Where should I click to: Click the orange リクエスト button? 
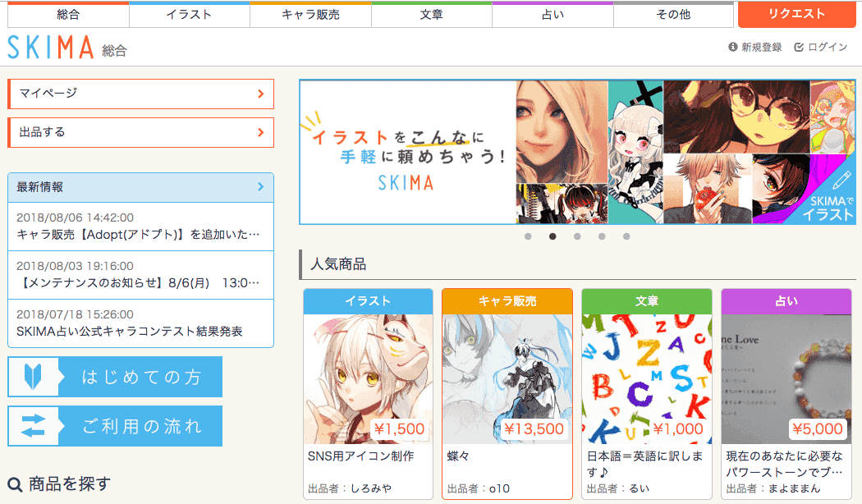(796, 14)
